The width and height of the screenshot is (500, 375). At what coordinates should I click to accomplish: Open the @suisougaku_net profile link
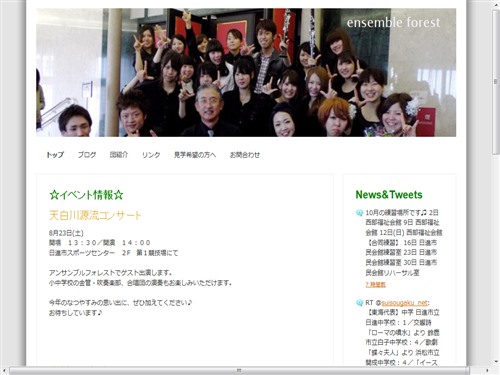[x=404, y=303]
